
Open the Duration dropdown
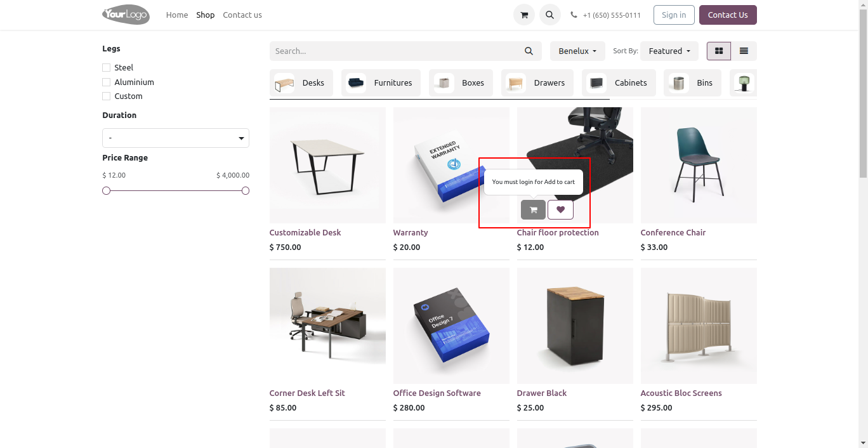click(x=176, y=138)
